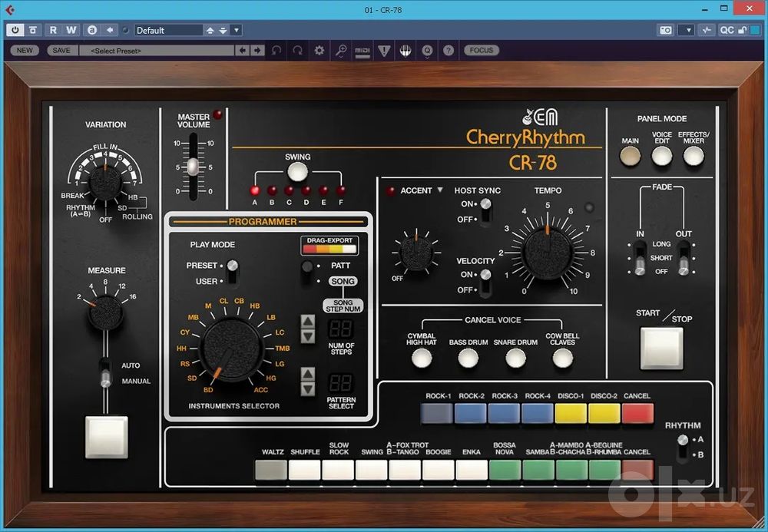The image size is (768, 532).
Task: Select the ROCK-3 blue rhythm button
Action: (504, 413)
